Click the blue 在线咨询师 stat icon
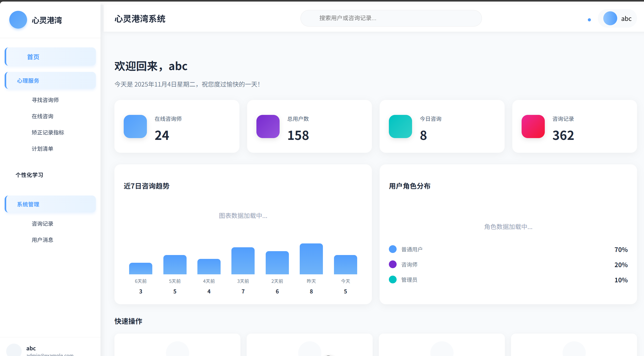This screenshot has height=356, width=644. (x=135, y=126)
